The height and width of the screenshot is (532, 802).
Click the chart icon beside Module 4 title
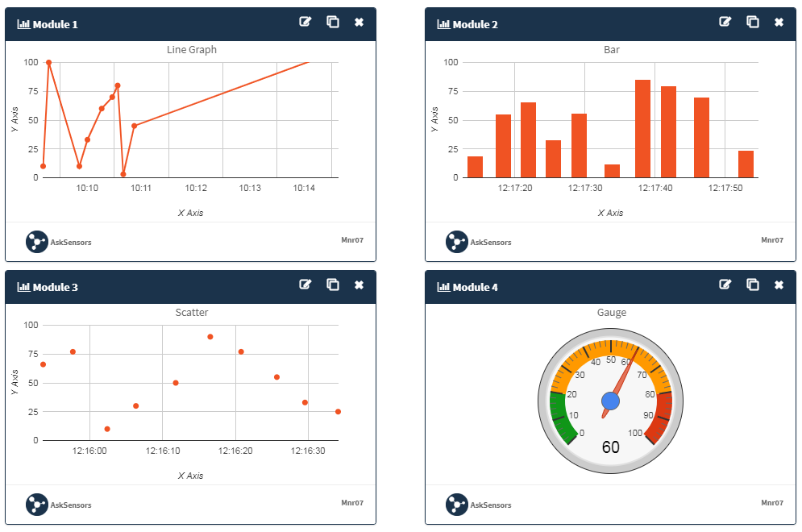[443, 287]
